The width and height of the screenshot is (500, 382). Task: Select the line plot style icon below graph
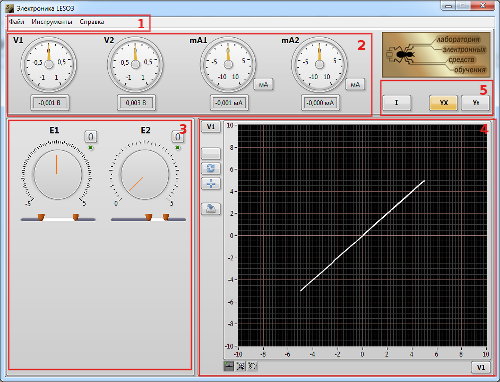click(229, 366)
